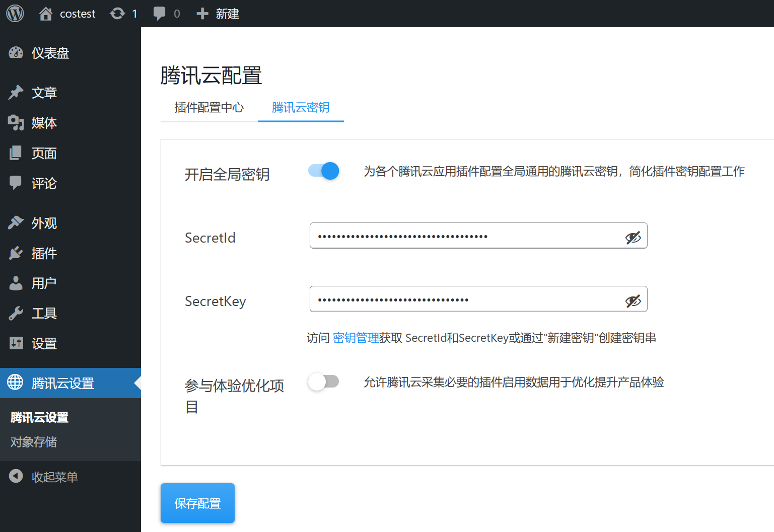This screenshot has height=532, width=774.
Task: Click the SecretKey label text
Action: point(216,301)
